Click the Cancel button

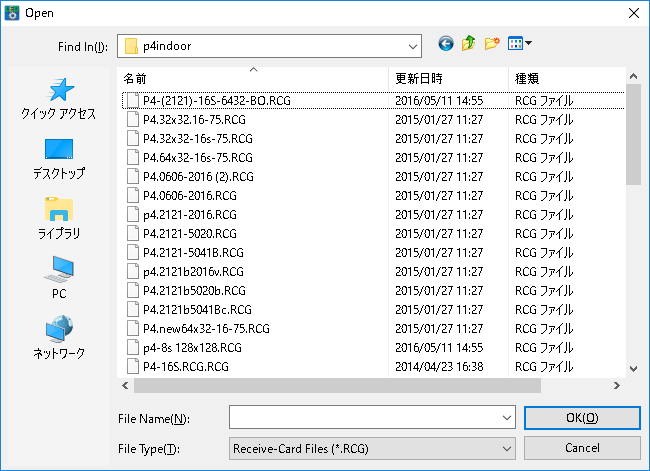[x=582, y=448]
